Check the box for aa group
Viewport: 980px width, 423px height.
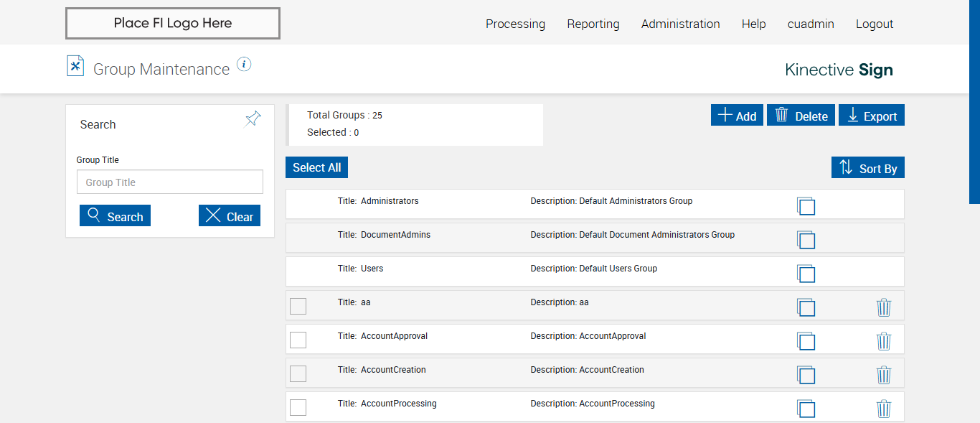click(x=298, y=306)
